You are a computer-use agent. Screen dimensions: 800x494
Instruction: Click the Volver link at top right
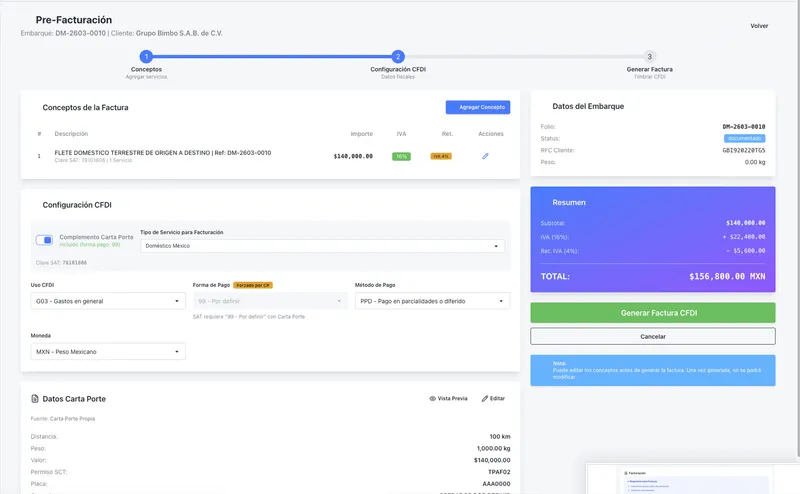click(759, 26)
